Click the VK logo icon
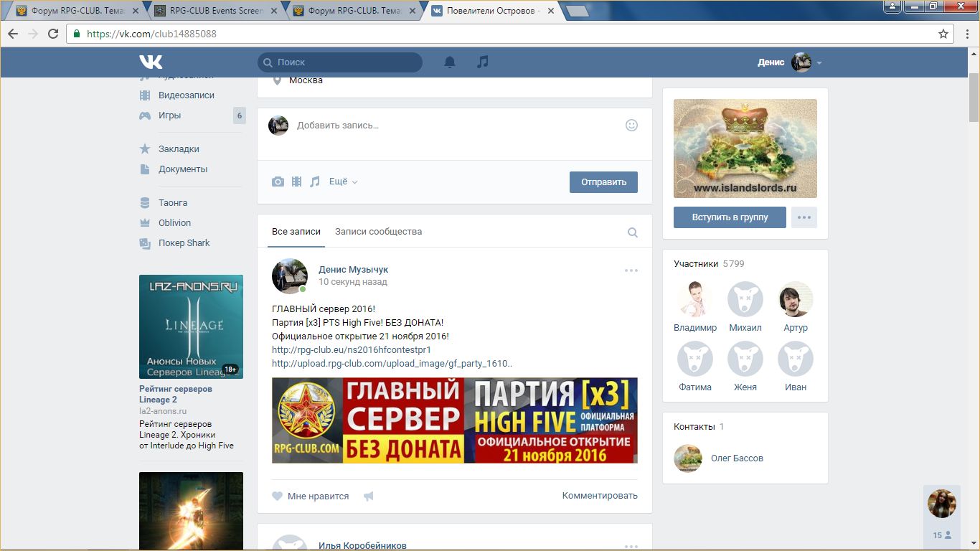This screenshot has height=551, width=980. (x=151, y=62)
